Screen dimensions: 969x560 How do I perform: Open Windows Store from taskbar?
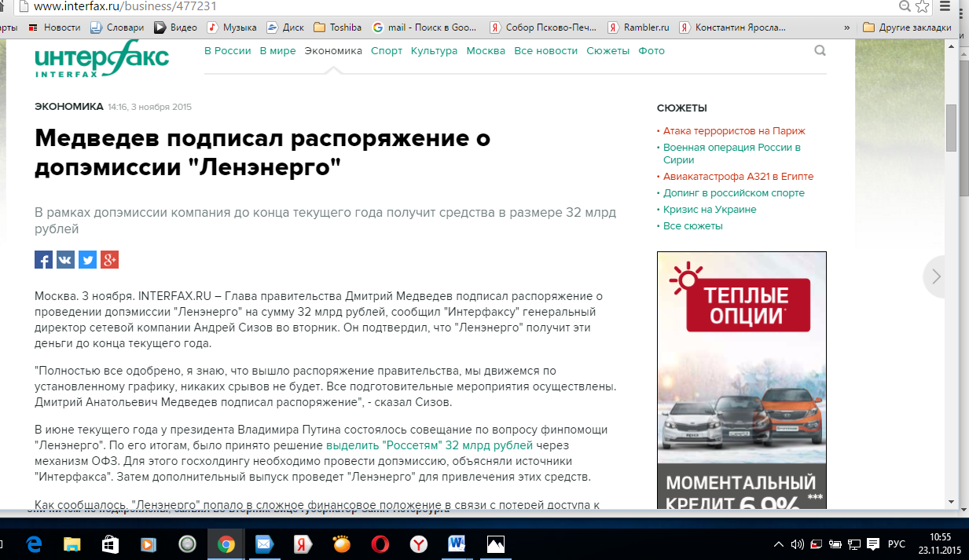(x=110, y=544)
